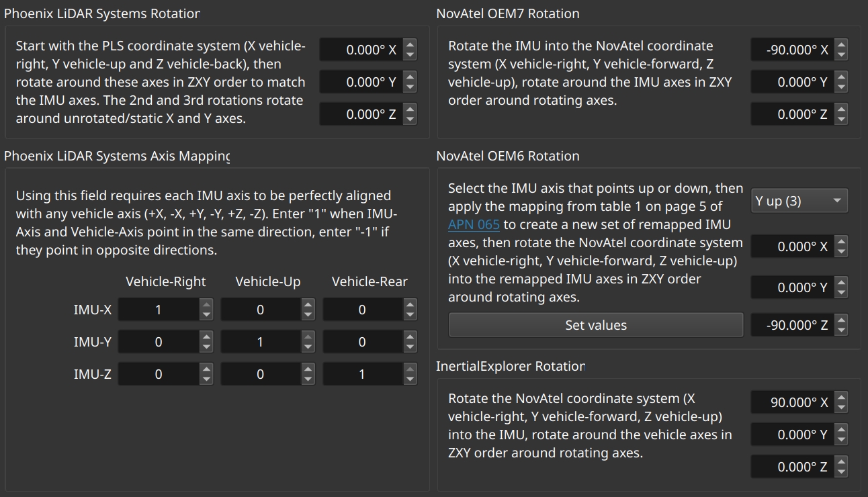
Task: Decrease InertialExplorer Rotation X value
Action: [841, 408]
